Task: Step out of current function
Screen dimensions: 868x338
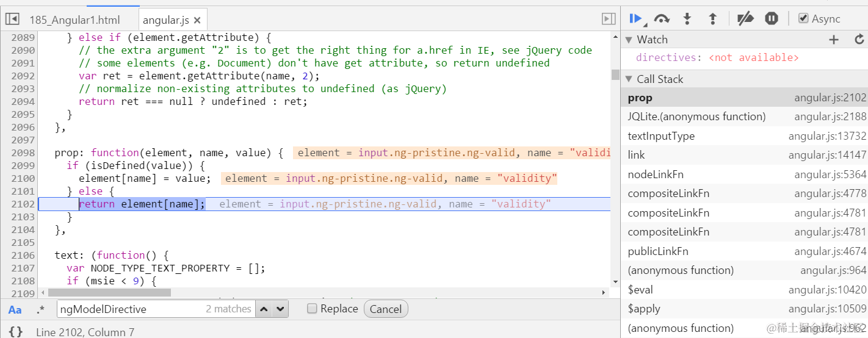Action: click(712, 19)
